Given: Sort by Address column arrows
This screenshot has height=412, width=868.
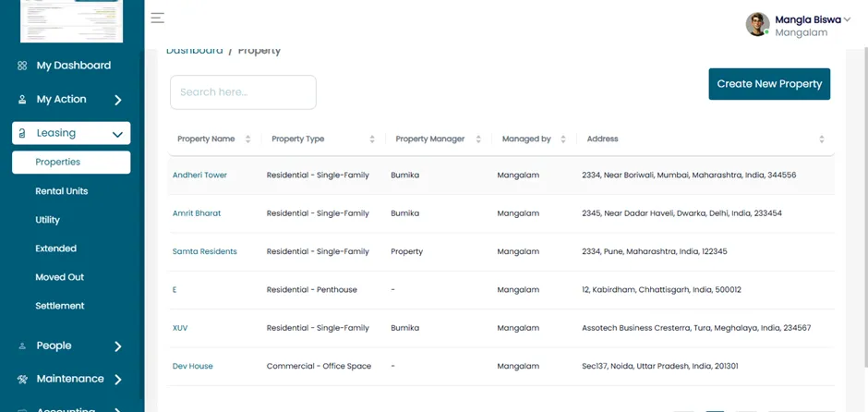Looking at the screenshot, I should point(822,139).
